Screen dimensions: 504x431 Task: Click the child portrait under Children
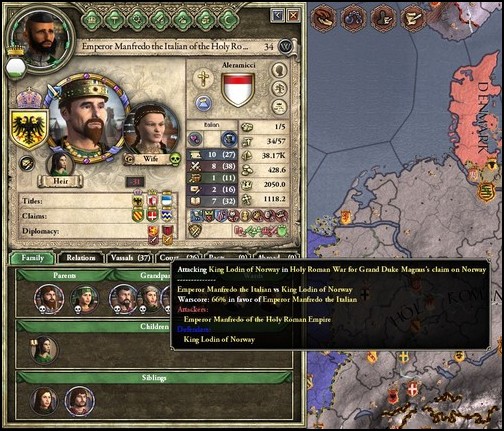44,350
